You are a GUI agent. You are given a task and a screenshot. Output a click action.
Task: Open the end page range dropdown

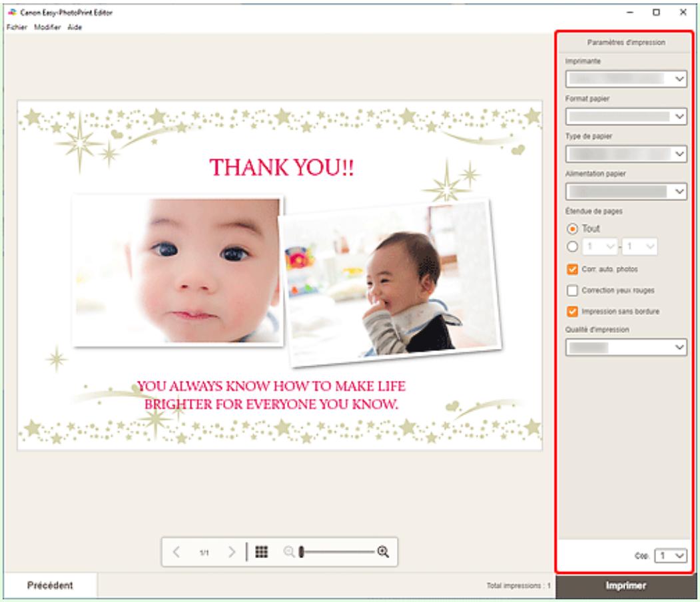pos(639,246)
